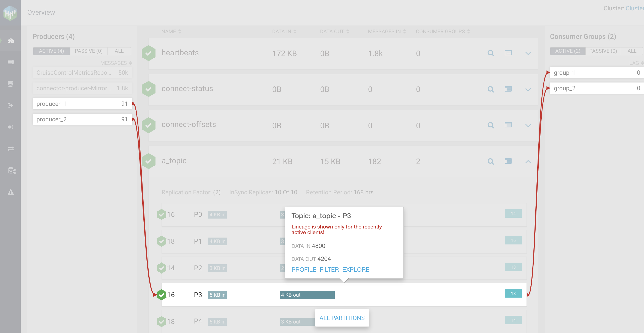Open the a_topic profile table icon
Image resolution: width=644 pixels, height=333 pixels.
coord(508,161)
